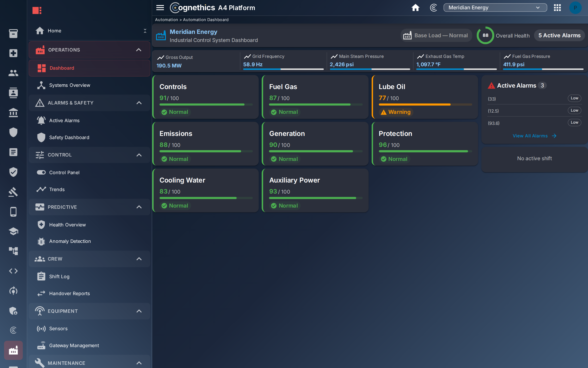Viewport: 588px width, 368px height.
Task: Go to Active Alarms in the sidebar
Action: pos(89,120)
